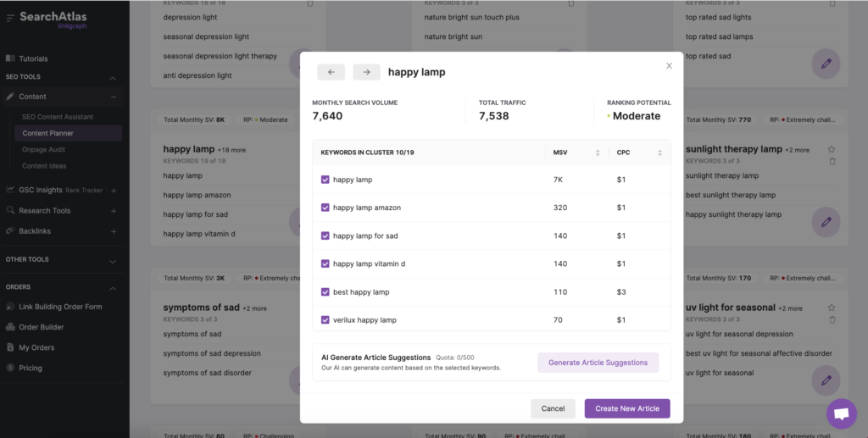The height and width of the screenshot is (438, 868).
Task: Uncheck the happy lamp amazon keyword
Action: pos(325,208)
